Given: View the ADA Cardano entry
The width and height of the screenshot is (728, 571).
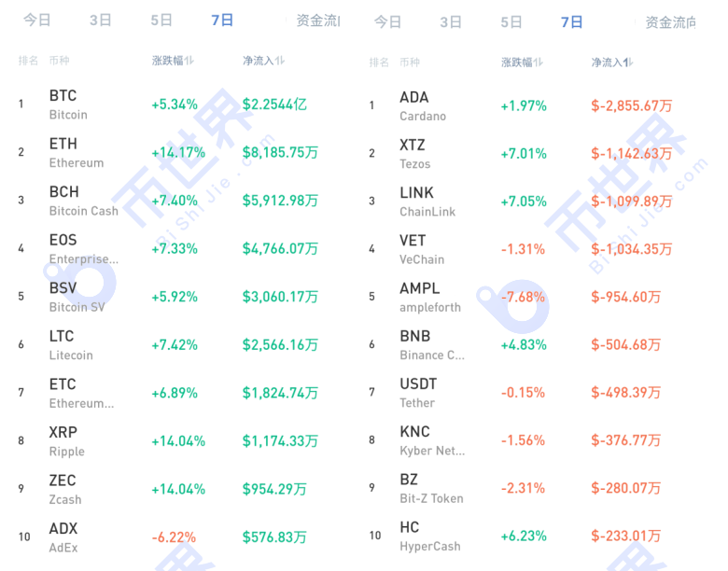Looking at the screenshot, I should tap(422, 106).
